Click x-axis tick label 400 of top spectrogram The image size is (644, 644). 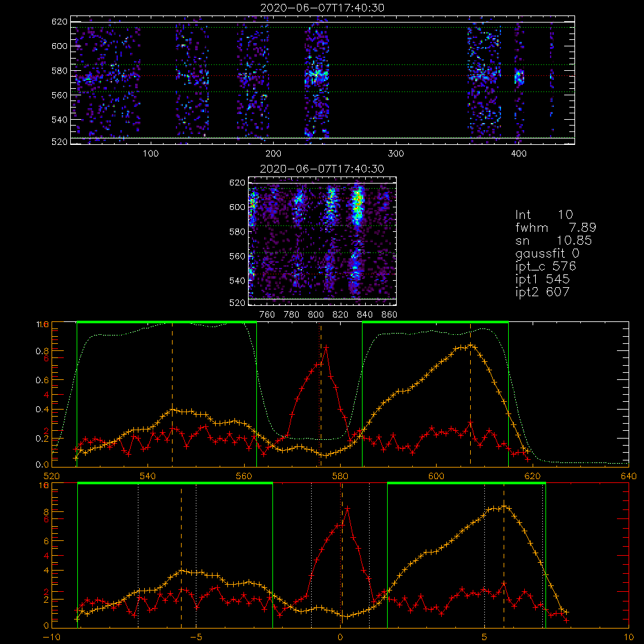tap(518, 154)
